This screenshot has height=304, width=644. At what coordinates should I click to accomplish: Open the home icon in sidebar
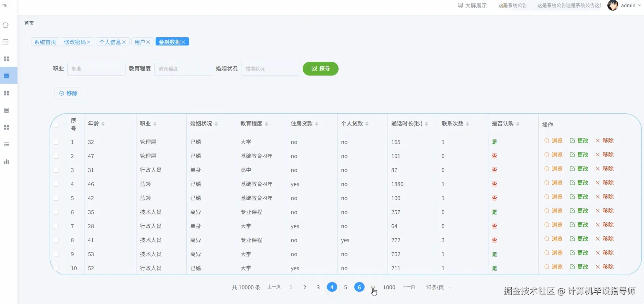6,25
